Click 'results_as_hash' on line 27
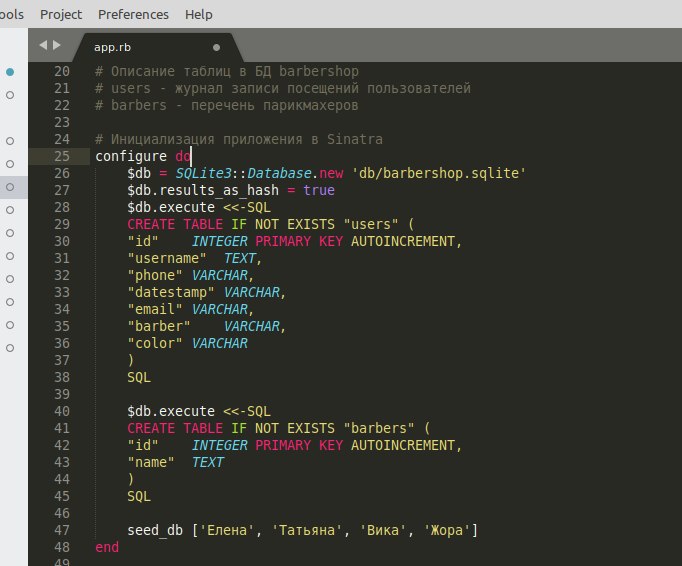Screen dimensions: 682x566 tap(219, 191)
